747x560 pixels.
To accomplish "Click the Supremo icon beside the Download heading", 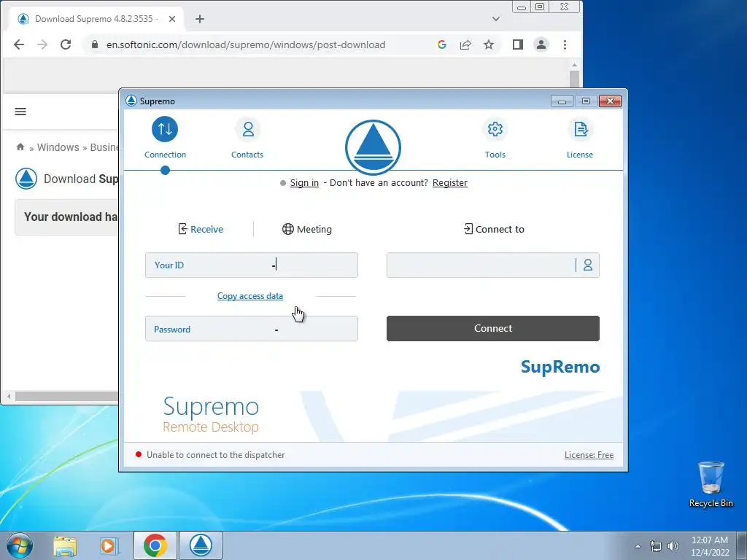I will pyautogui.click(x=26, y=179).
